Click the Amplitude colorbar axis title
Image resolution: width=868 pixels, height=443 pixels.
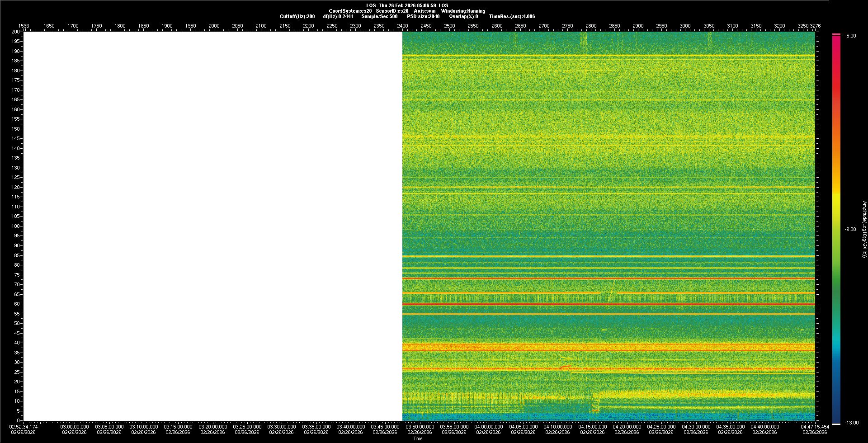click(864, 229)
